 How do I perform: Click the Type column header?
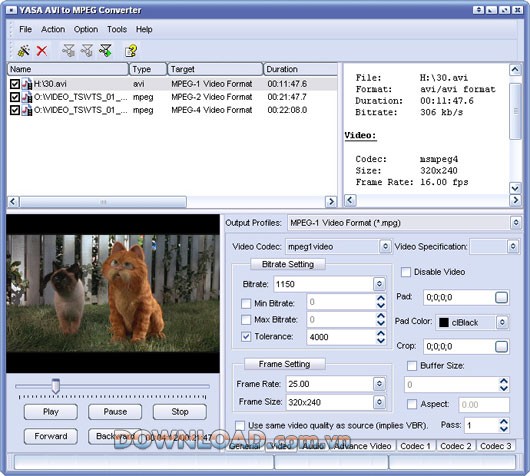click(148, 69)
